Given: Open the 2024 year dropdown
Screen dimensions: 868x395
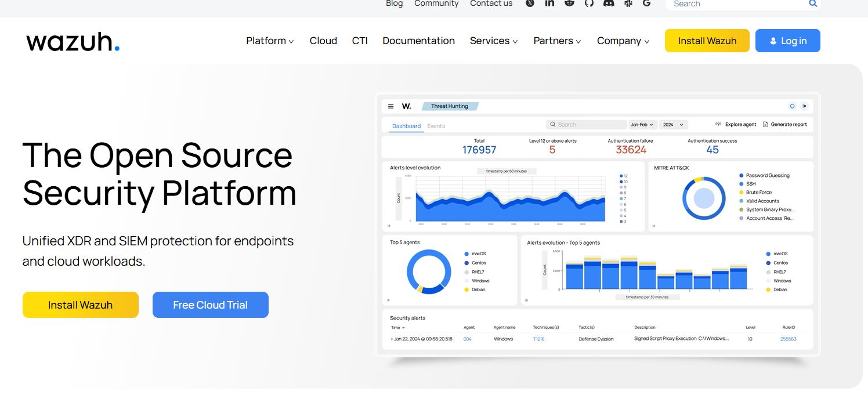Looking at the screenshot, I should click(674, 125).
